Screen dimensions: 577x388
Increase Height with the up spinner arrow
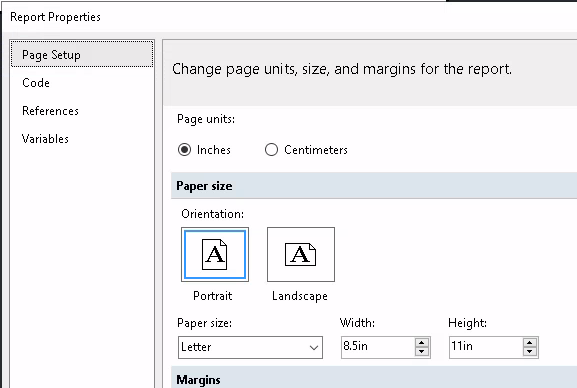(x=530, y=342)
